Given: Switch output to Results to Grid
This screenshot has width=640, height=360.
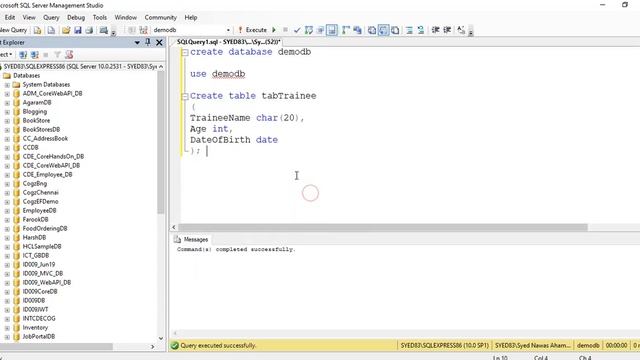Looking at the screenshot, I should point(384,30).
